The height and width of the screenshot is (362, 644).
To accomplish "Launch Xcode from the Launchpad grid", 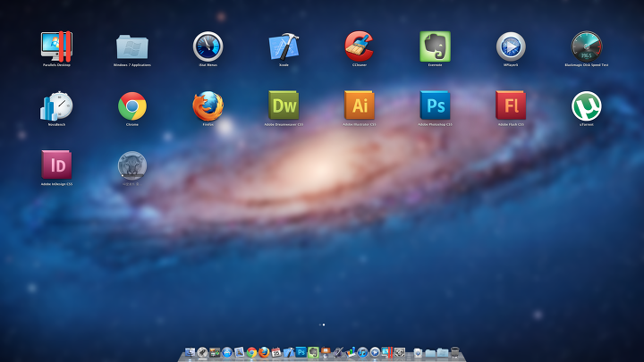I will point(284,46).
